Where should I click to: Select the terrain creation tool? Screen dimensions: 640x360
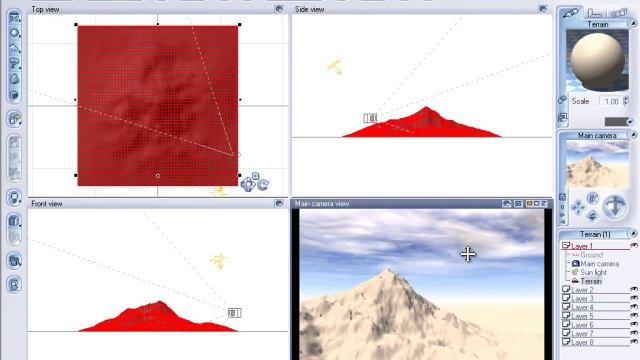tap(15, 48)
